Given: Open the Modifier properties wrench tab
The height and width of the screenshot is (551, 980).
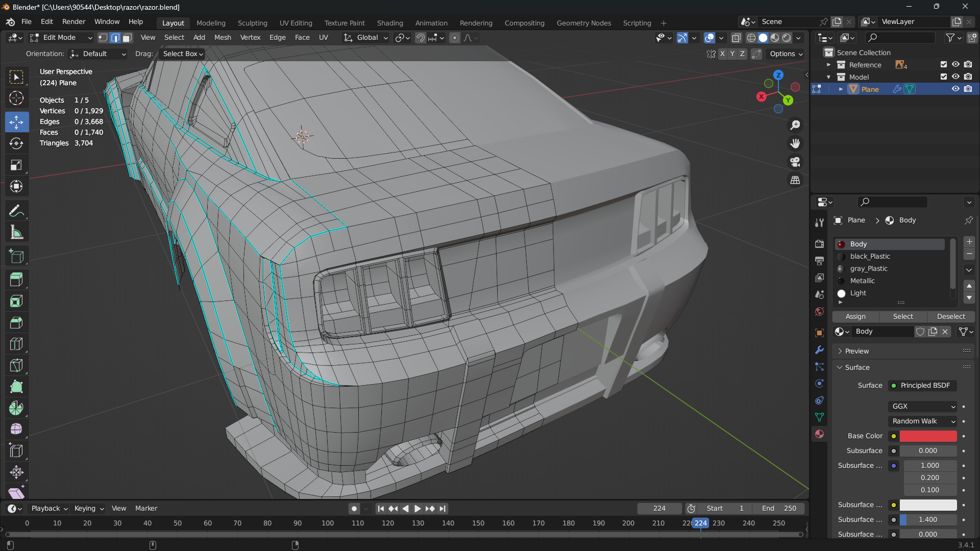Looking at the screenshot, I should click(x=819, y=350).
